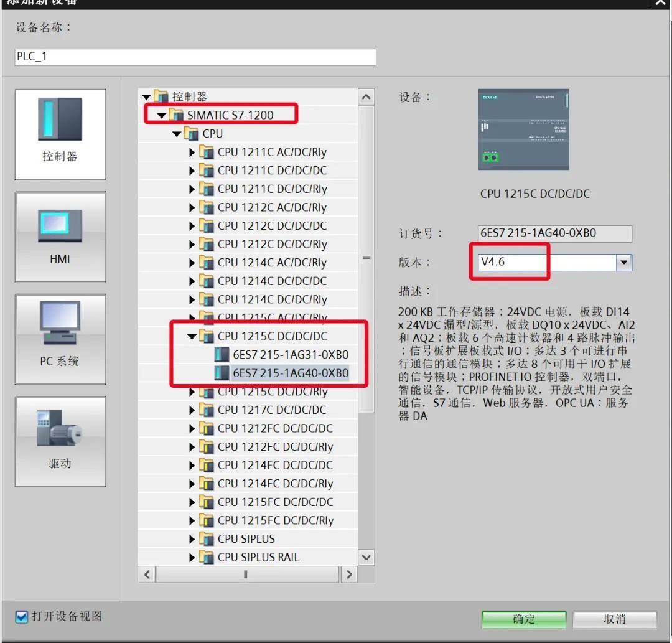Click folder icon of CPU SIPLUS RAIL

207,557
